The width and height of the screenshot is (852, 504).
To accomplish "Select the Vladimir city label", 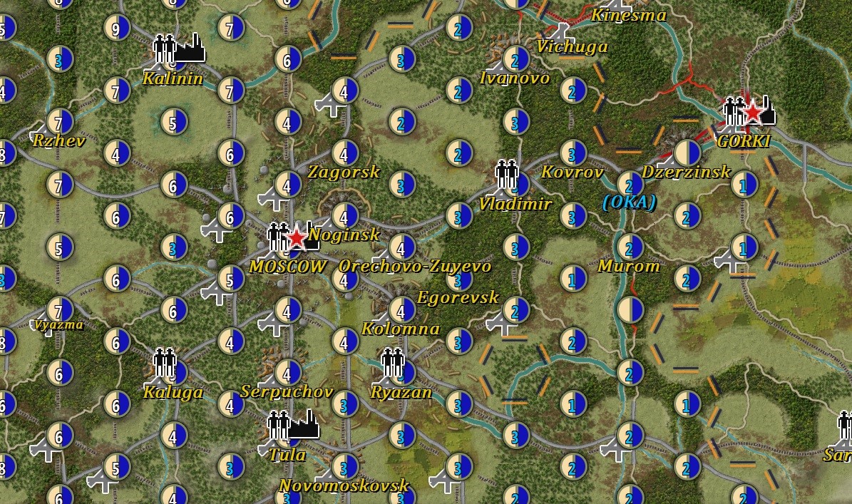I will [x=515, y=204].
